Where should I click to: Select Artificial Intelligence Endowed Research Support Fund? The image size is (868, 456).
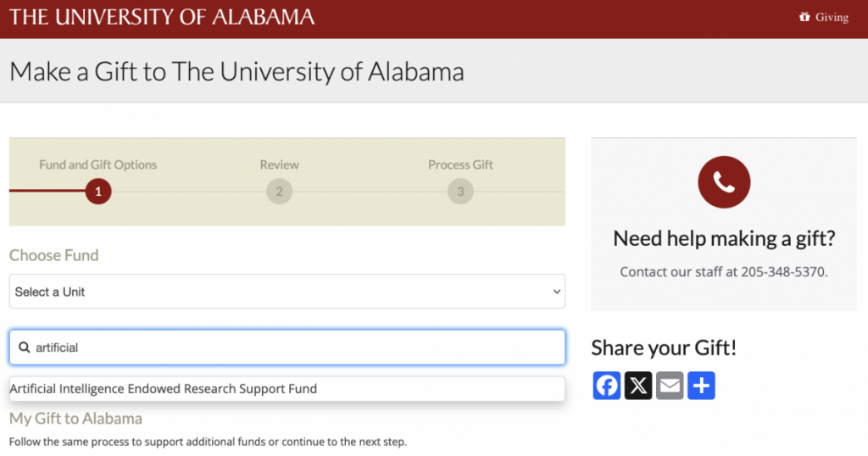[287, 389]
